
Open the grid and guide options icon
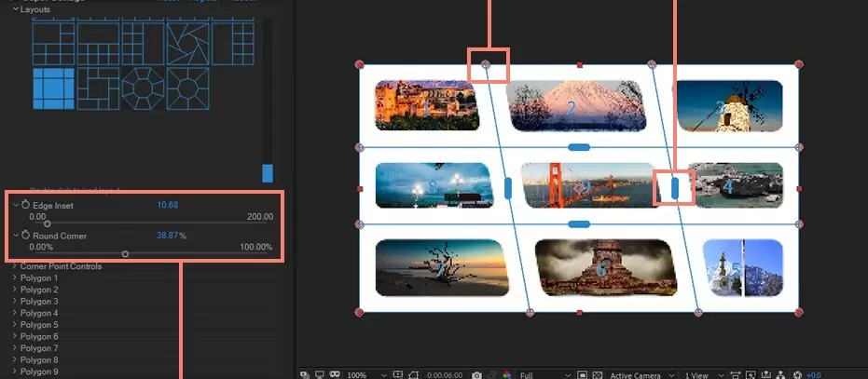coord(398,375)
